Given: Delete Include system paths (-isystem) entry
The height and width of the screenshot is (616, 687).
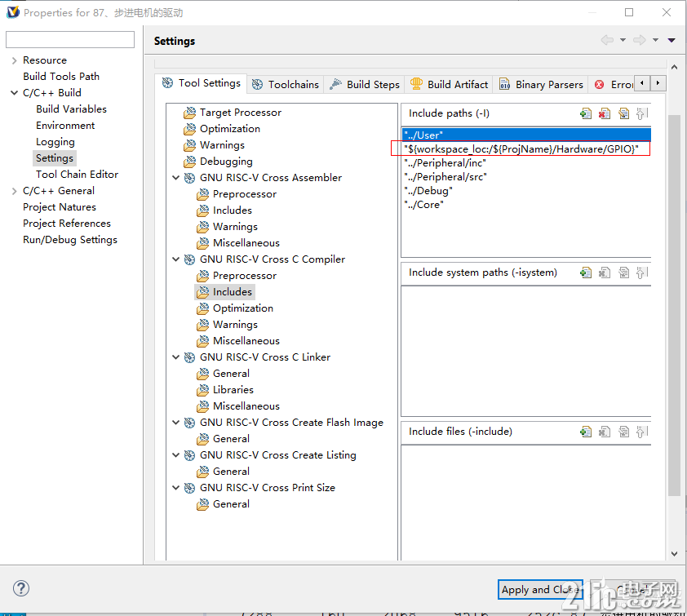Looking at the screenshot, I should pos(605,273).
